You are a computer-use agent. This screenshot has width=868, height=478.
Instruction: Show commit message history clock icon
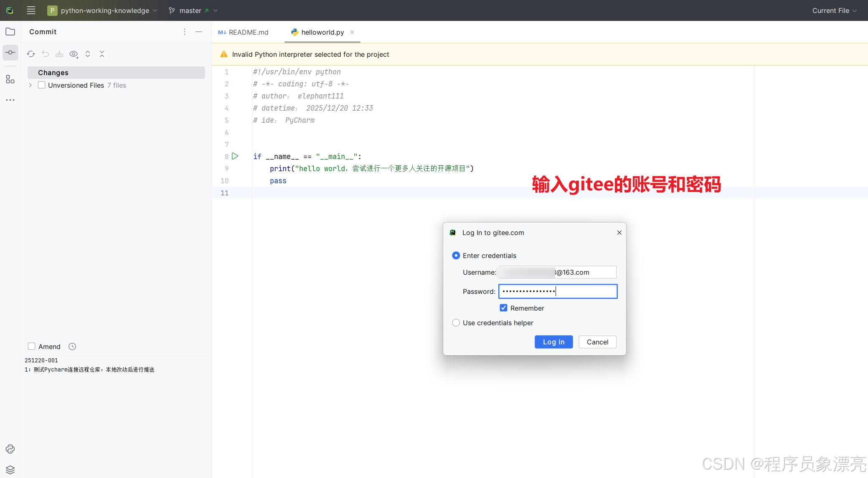coord(72,346)
